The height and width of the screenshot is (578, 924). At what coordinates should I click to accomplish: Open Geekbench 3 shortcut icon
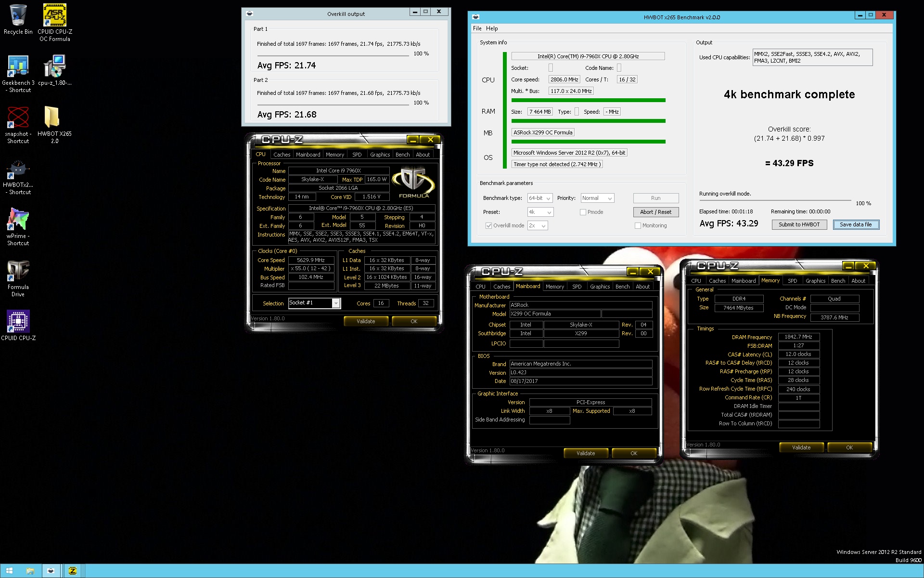coord(18,73)
